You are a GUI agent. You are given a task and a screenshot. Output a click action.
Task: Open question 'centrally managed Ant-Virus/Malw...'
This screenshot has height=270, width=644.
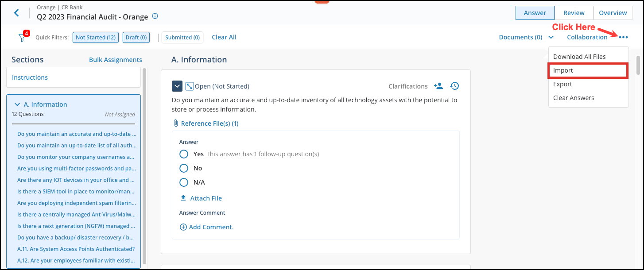coord(77,214)
